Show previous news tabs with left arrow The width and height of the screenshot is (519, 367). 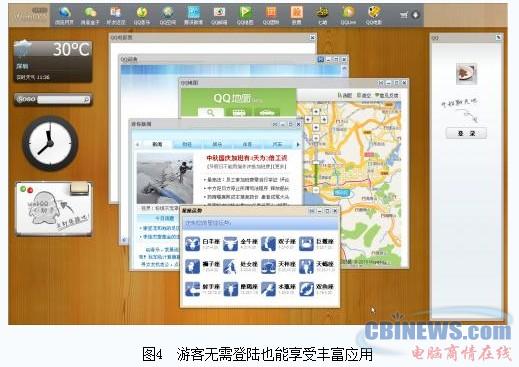pyautogui.click(x=137, y=144)
